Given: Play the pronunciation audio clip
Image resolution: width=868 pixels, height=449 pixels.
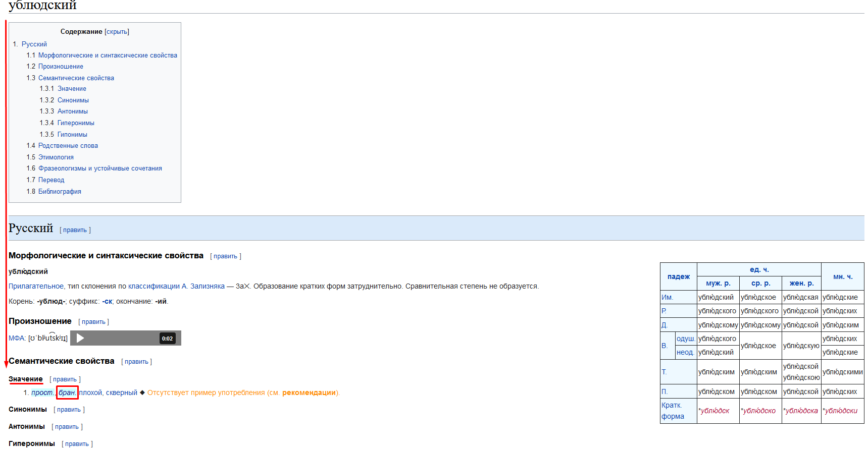Looking at the screenshot, I should 80,338.
